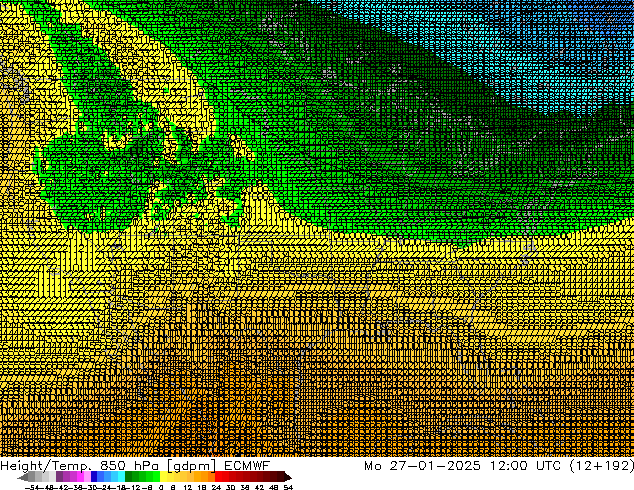
Task: Click the right arrow end of the color legend
Action: (x=289, y=477)
